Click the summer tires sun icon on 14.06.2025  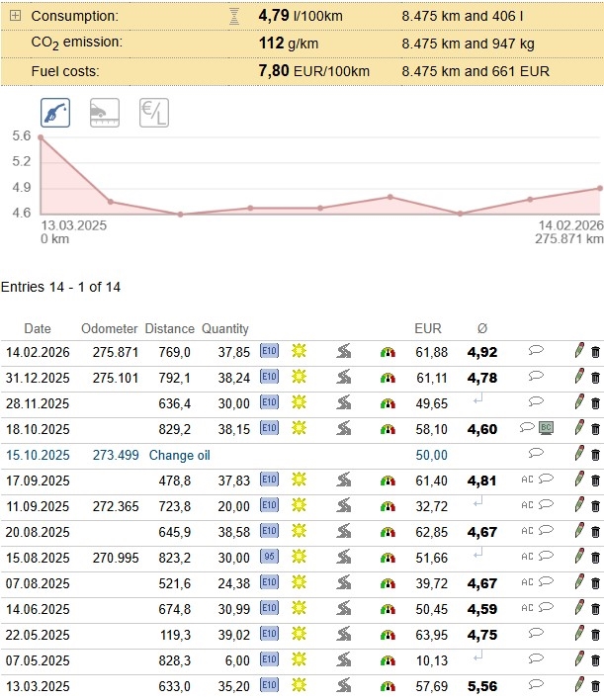coord(299,608)
